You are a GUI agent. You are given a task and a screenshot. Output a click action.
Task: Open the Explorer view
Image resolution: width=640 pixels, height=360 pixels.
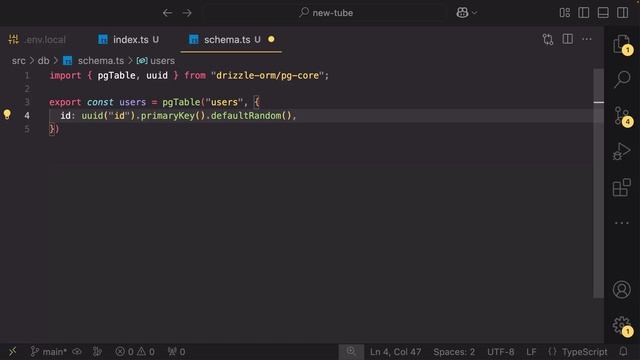coord(622,44)
